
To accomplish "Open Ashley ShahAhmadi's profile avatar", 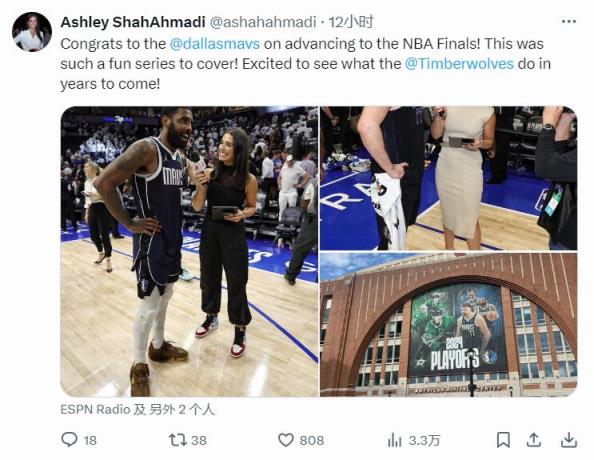I will coord(32,32).
